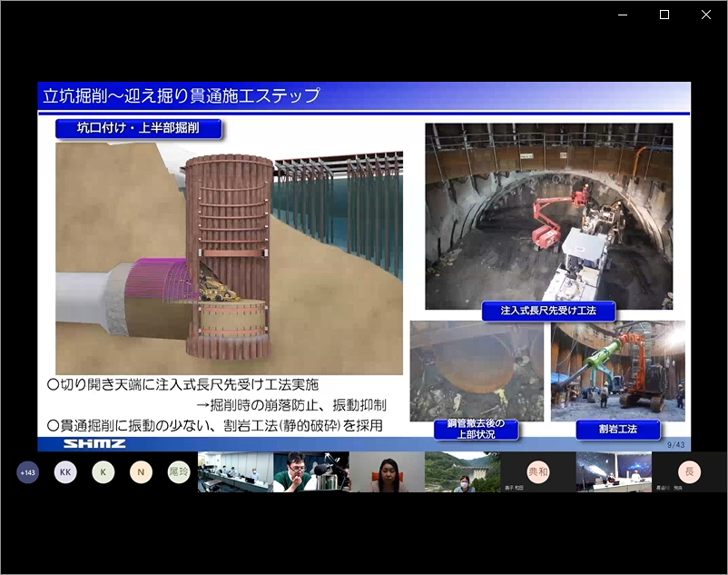Screen dimensions: 728x575
Task: Minimize the meeting window
Action: click(x=623, y=15)
